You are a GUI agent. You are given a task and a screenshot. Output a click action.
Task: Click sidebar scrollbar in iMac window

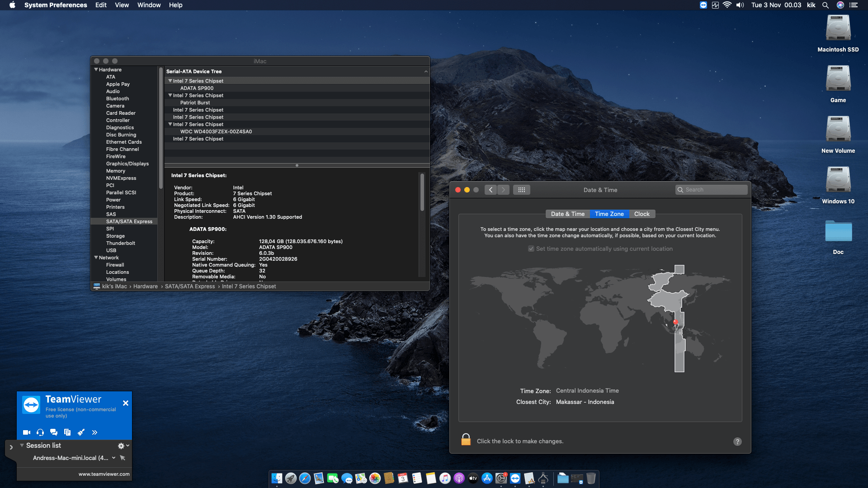click(x=160, y=129)
